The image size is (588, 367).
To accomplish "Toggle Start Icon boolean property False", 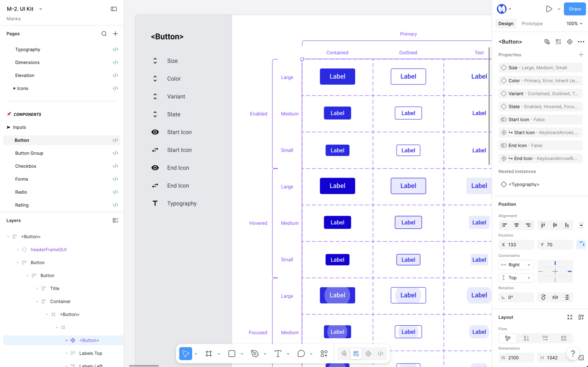I will tap(540, 119).
